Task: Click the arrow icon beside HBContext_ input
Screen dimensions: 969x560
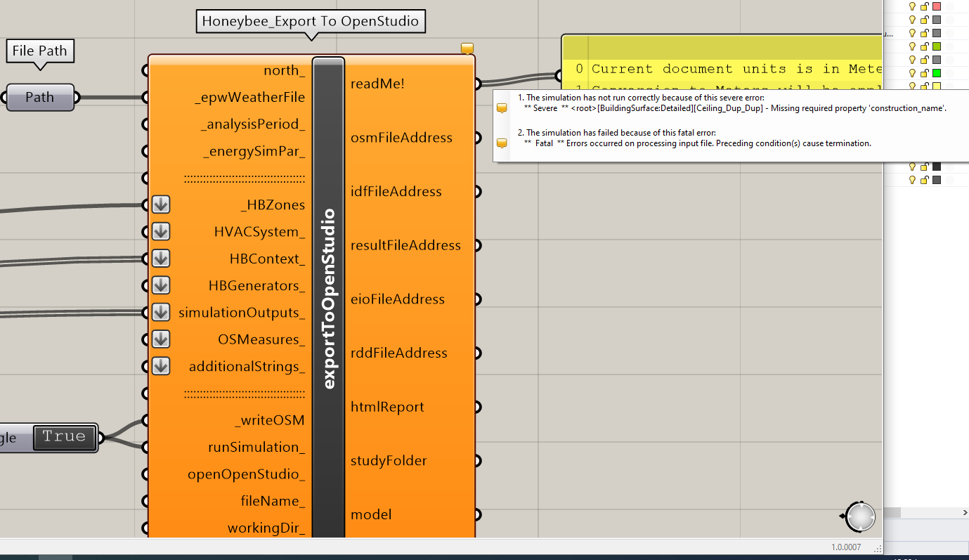Action: [161, 259]
